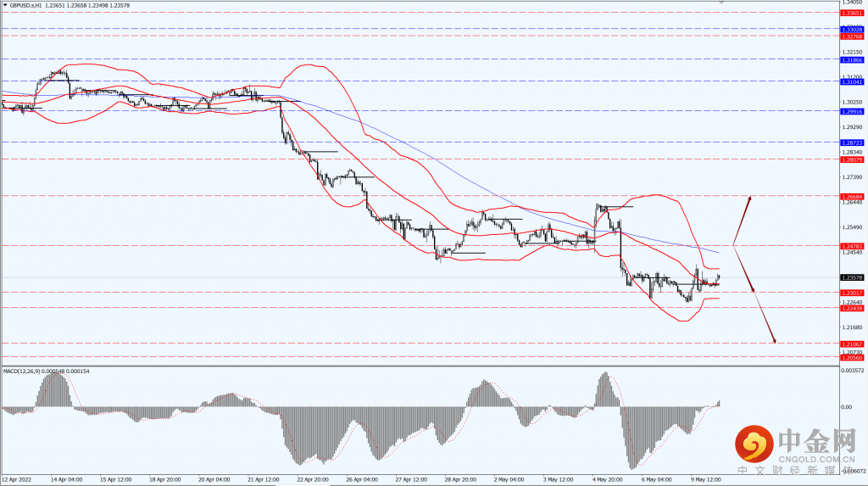The image size is (868, 486).
Task: Click the 14 Apr 04:00 time label
Action: tap(67, 480)
